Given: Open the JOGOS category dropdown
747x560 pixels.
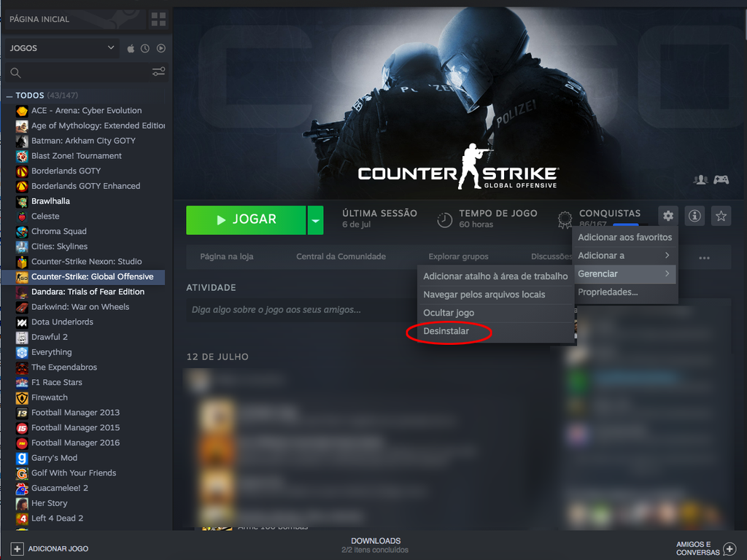Looking at the screenshot, I should pos(62,48).
